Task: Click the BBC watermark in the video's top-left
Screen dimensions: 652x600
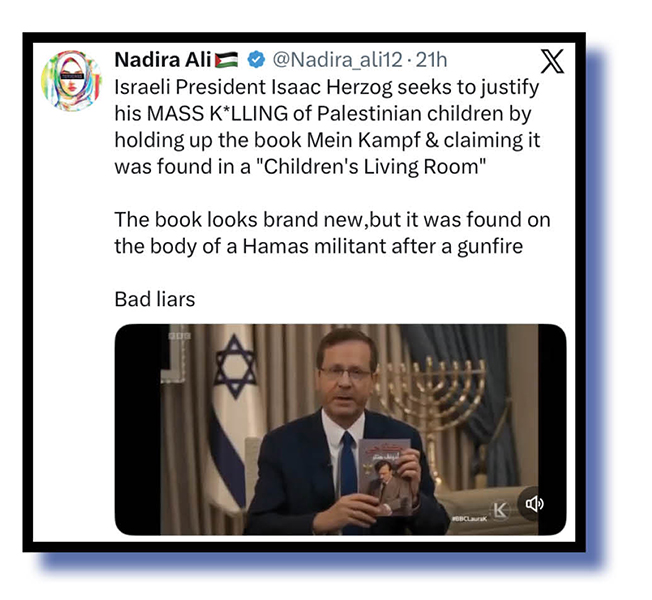Action: 180,336
